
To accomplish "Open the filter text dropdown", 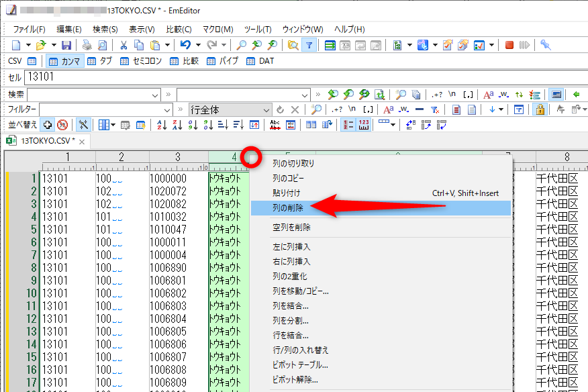I will [x=167, y=110].
